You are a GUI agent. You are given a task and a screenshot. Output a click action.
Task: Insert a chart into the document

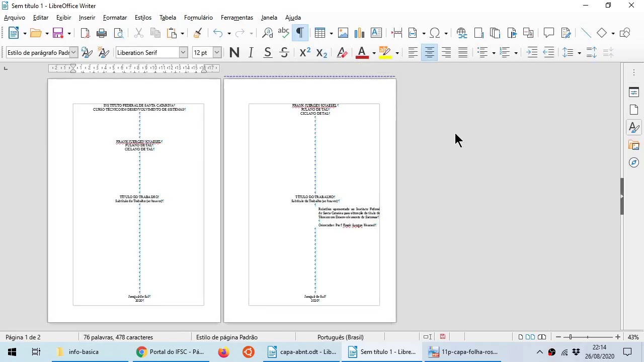359,33
